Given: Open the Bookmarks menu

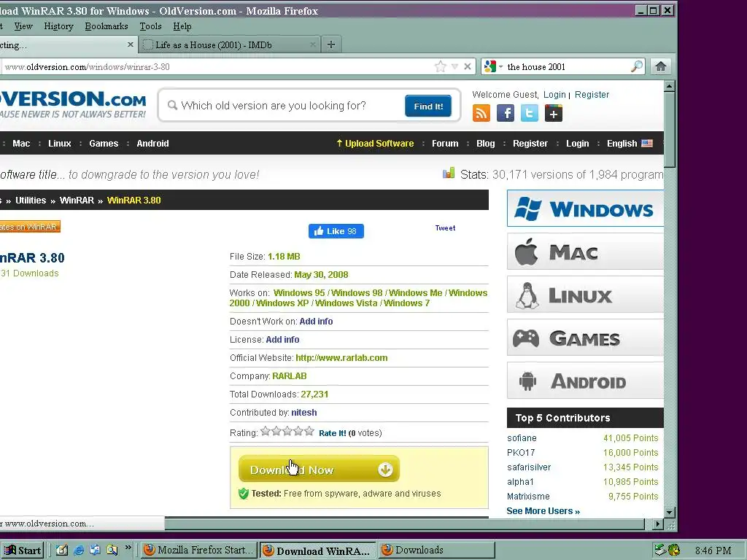Looking at the screenshot, I should click(x=107, y=26).
